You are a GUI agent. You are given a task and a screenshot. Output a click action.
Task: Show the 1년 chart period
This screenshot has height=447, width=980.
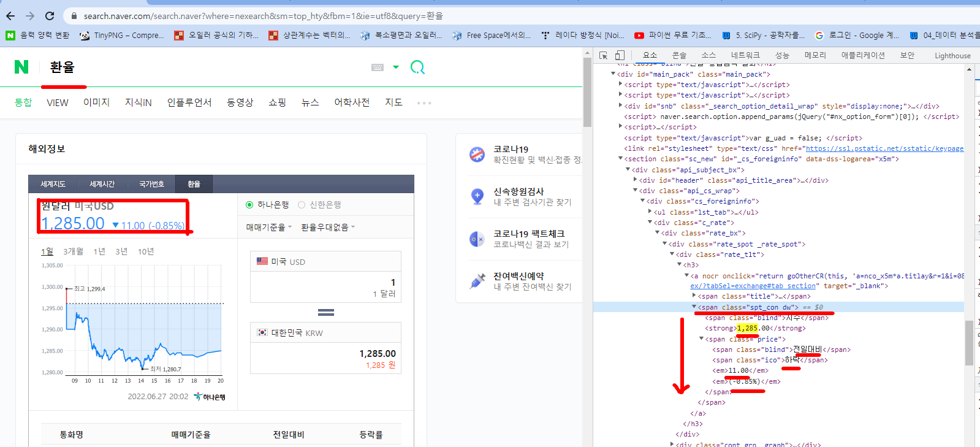[99, 251]
